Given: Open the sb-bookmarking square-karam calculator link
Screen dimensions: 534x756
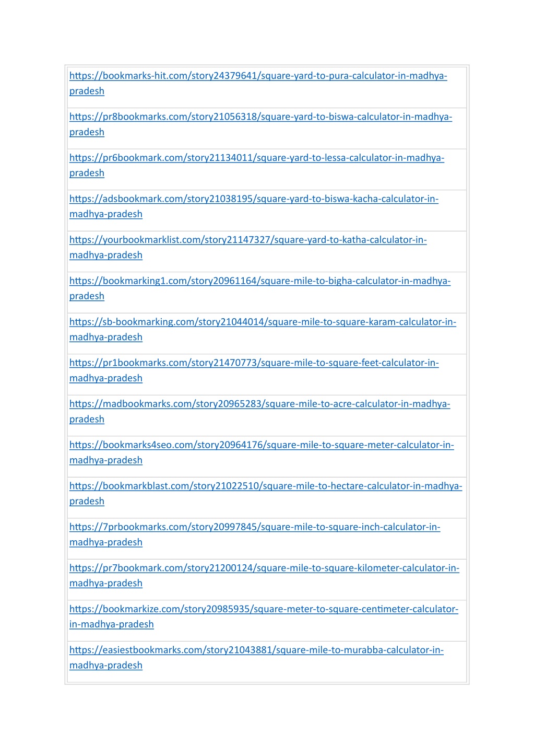Looking at the screenshot, I should (263, 322).
